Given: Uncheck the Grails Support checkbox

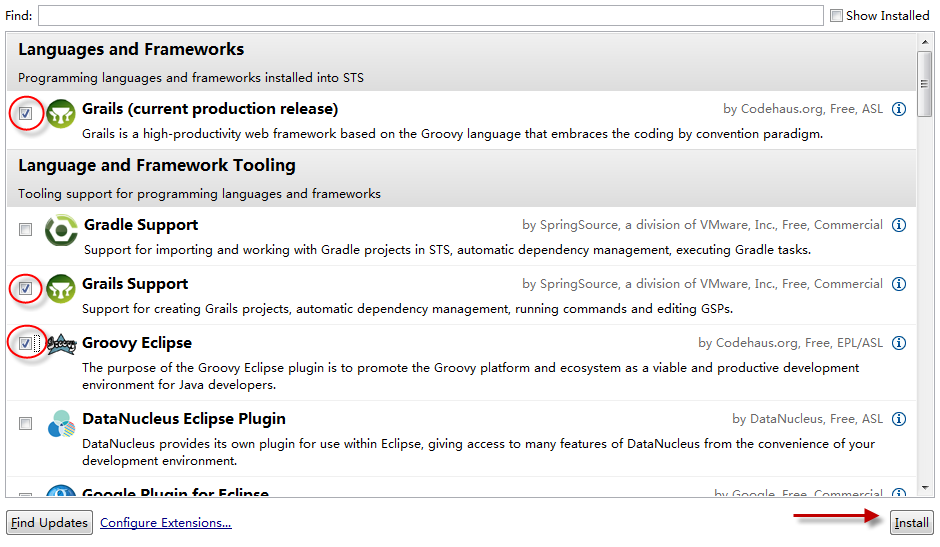Looking at the screenshot, I should click(26, 289).
